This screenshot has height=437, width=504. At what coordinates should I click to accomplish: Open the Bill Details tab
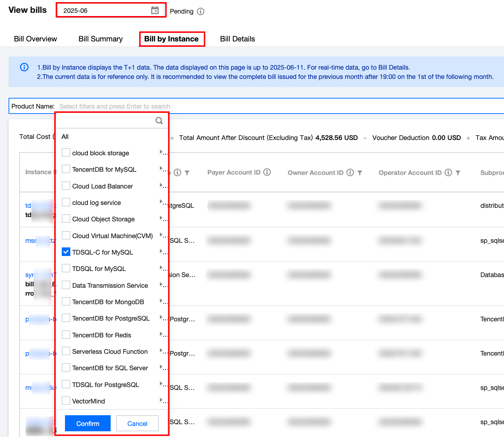click(237, 39)
